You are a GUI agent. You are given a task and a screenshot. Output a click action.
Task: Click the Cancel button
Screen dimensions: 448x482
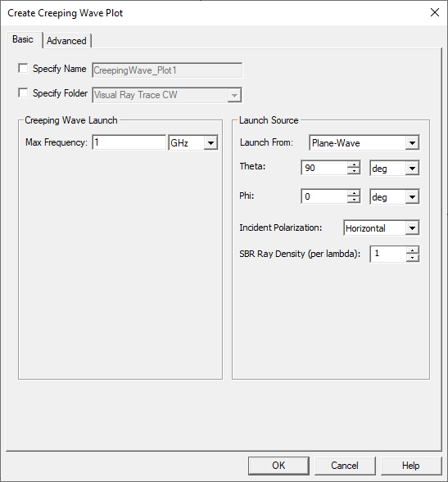pos(345,466)
